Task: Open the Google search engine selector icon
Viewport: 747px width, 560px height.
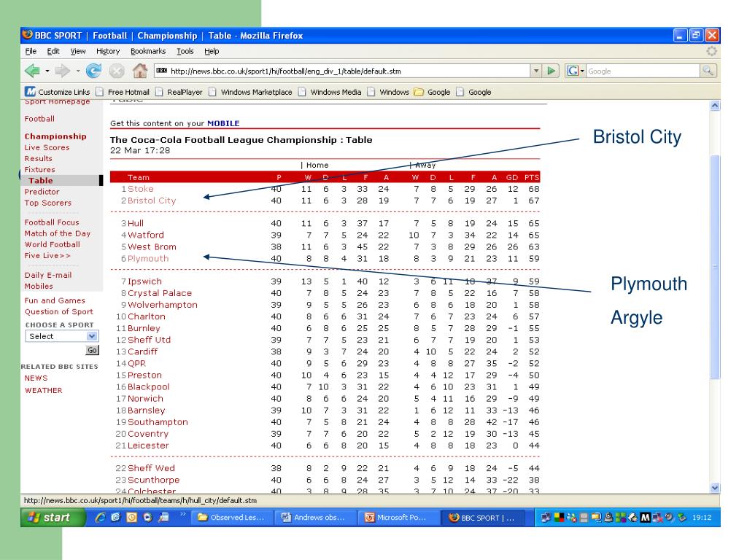Action: (575, 71)
